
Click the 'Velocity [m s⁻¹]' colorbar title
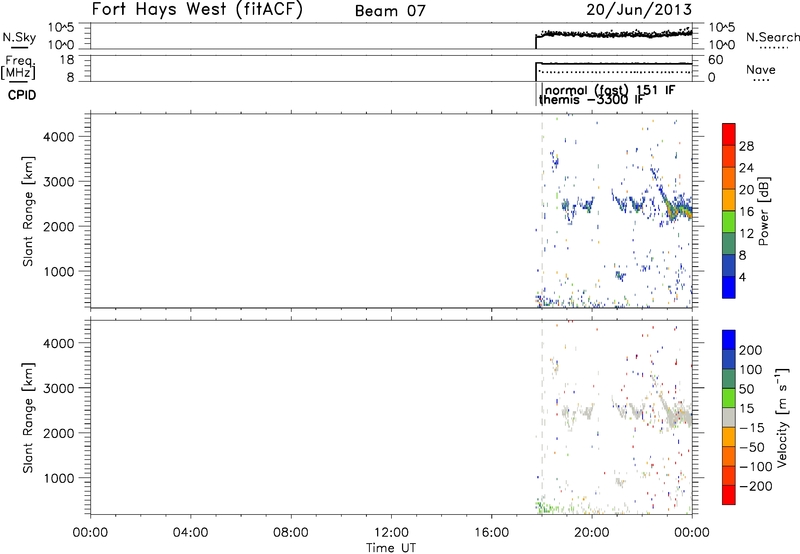click(782, 417)
